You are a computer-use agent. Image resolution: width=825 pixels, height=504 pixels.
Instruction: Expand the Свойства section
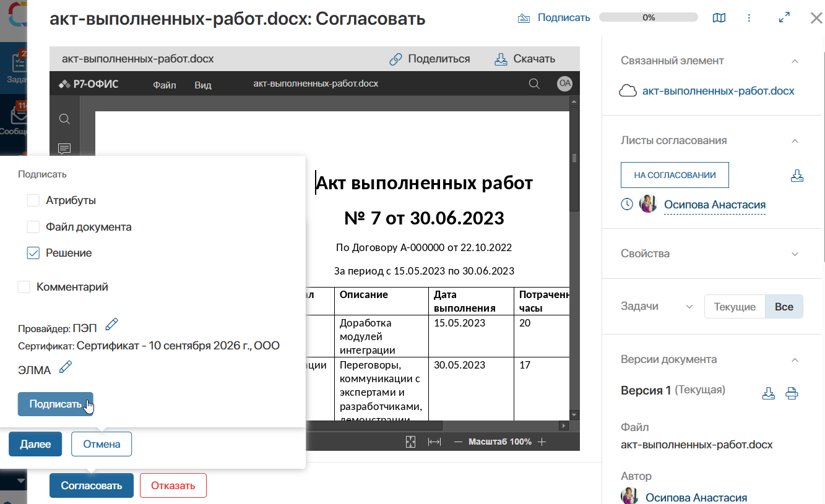(795, 254)
